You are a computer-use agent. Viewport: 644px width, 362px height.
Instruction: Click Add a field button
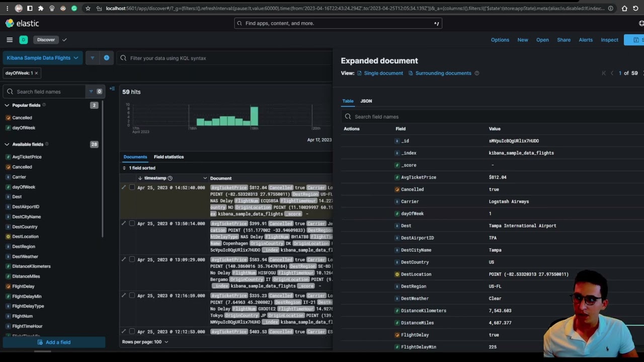click(x=54, y=342)
